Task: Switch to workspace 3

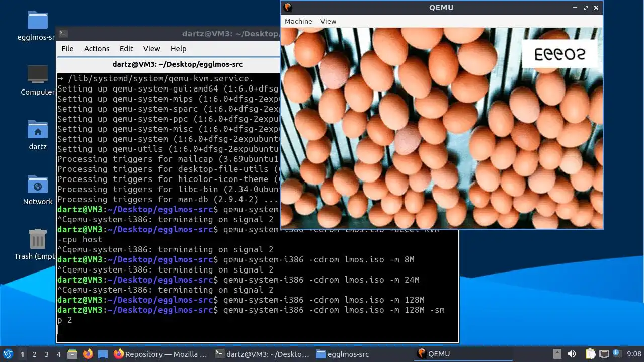Action: point(46,354)
